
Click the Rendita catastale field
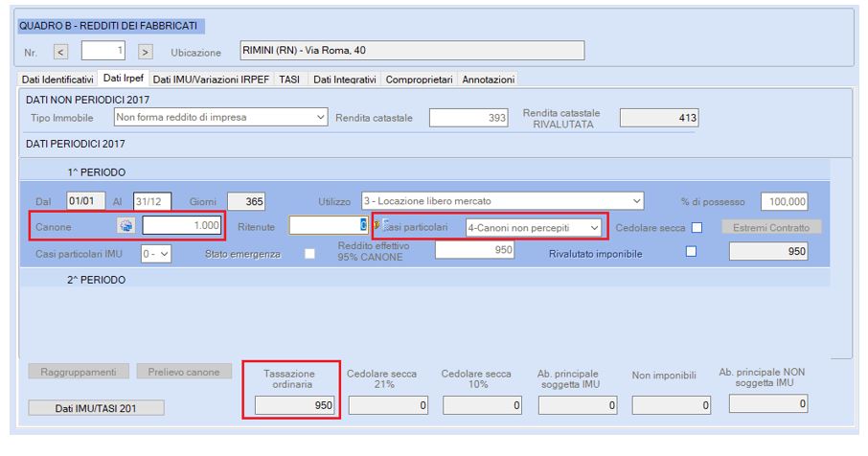click(x=468, y=117)
